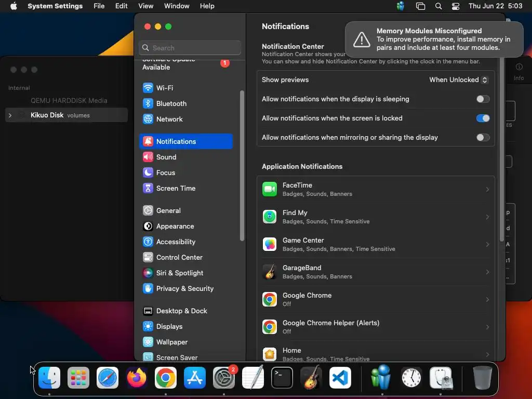This screenshot has height=399, width=532.
Task: Open Sound settings
Action: coord(185,157)
